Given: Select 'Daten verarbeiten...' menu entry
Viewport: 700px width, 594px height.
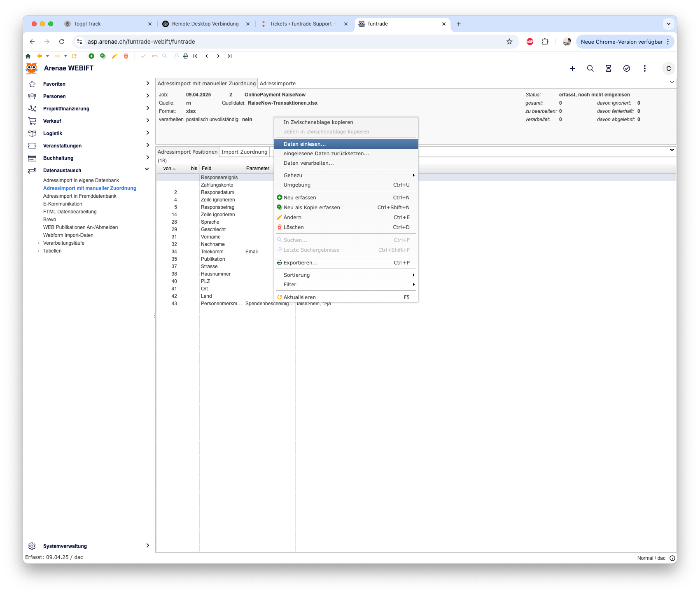Looking at the screenshot, I should tap(309, 163).
